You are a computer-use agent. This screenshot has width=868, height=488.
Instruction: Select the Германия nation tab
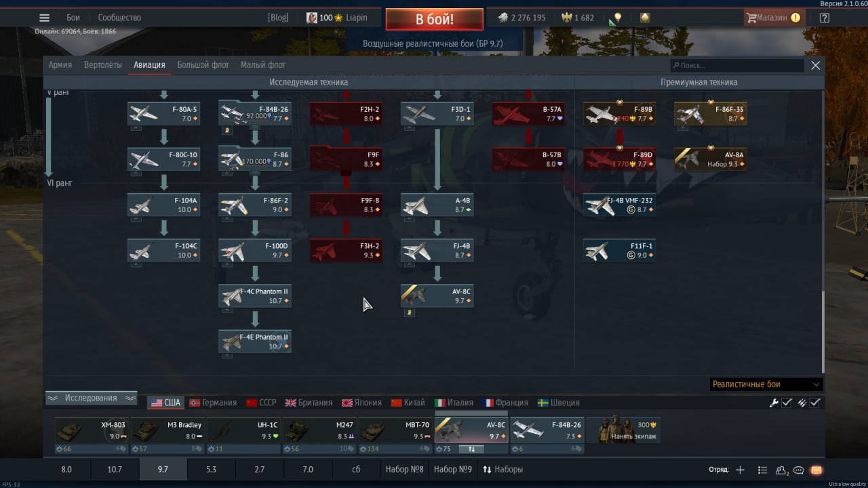coord(213,403)
